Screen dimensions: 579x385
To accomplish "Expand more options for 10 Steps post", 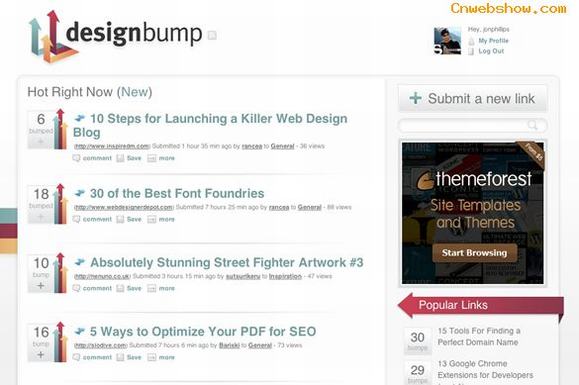I will tap(161, 158).
